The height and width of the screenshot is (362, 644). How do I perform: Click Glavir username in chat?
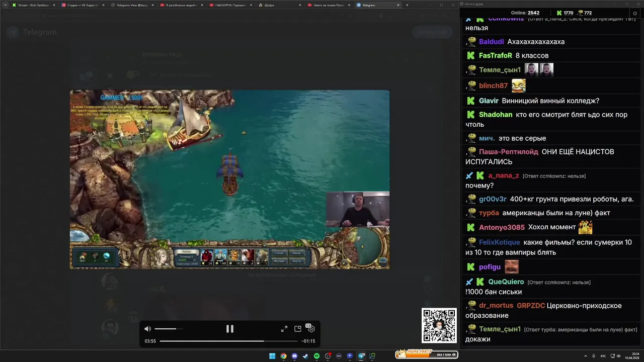(x=489, y=101)
